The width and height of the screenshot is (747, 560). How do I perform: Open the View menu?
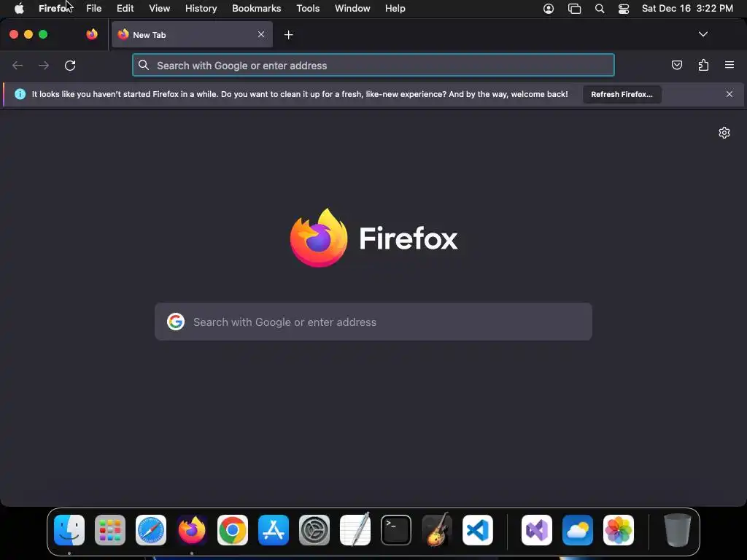tap(159, 9)
